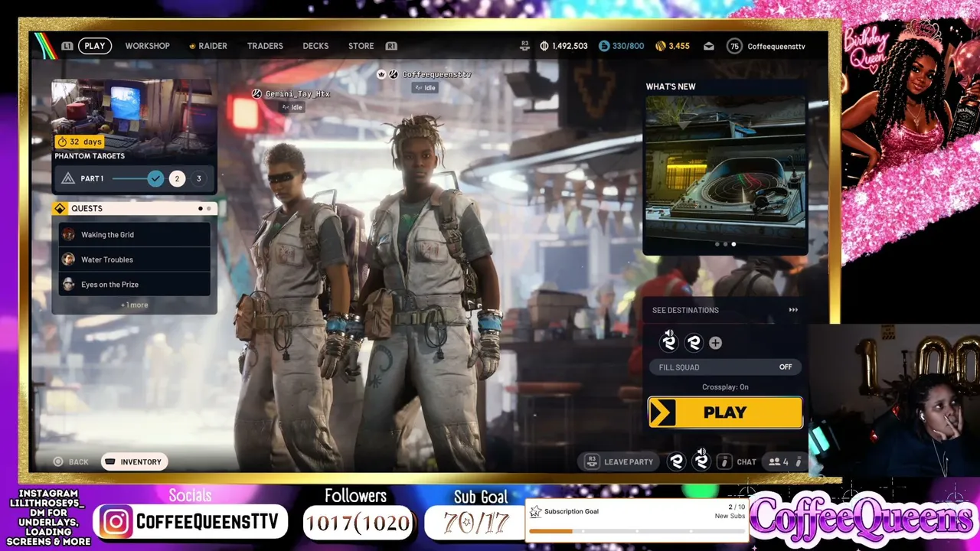Click the microphone icon after party count
The height and width of the screenshot is (551, 980).
coord(798,461)
